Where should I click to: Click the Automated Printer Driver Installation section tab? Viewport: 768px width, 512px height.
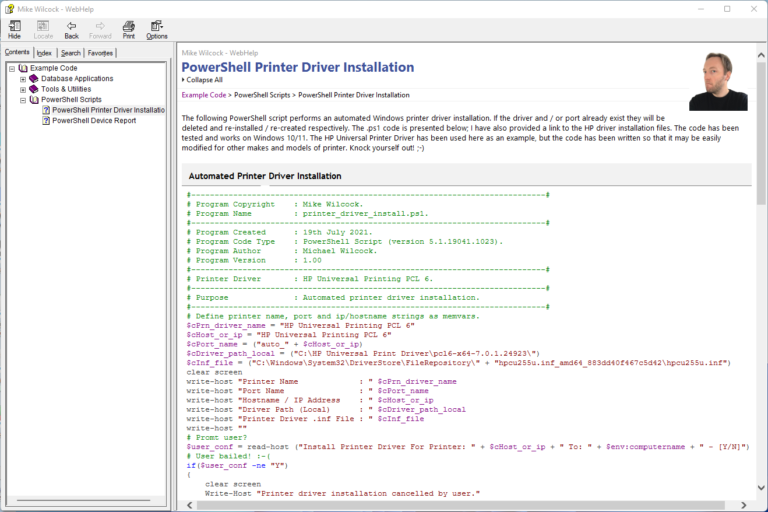coord(265,176)
